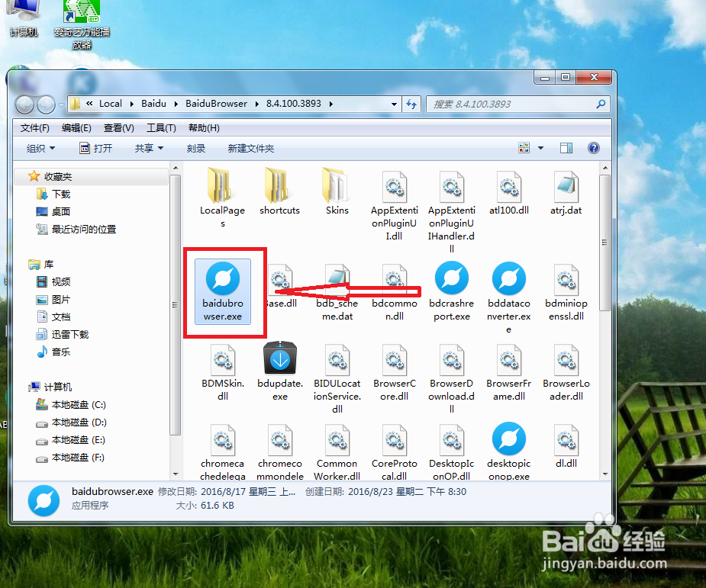The image size is (706, 588).
Task: Open the help icon in toolbar
Action: coord(594,148)
